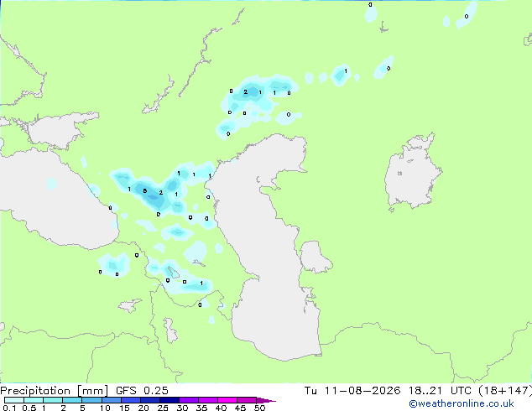The width and height of the screenshot is (532, 411).
Task: Select the 2–5 mm legend color swatch
Action: tap(72, 400)
